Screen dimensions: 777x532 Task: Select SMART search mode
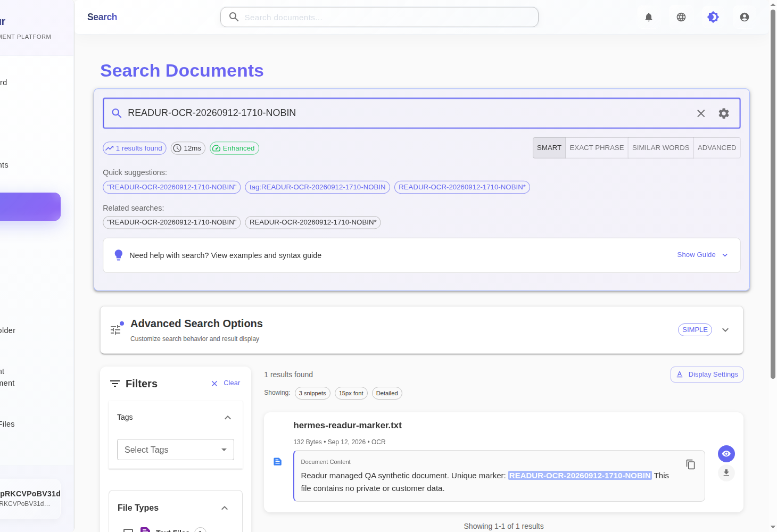pyautogui.click(x=549, y=148)
